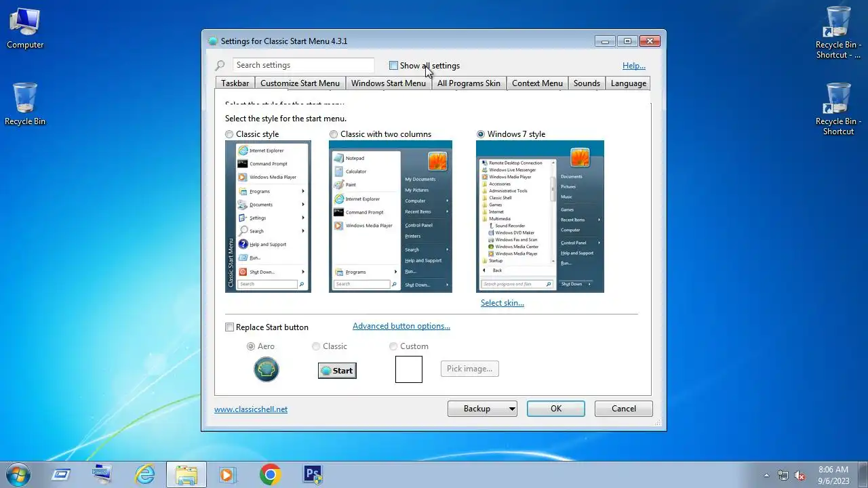This screenshot has height=488, width=868.
Task: Visit the www.classicshell.net link
Action: point(251,409)
